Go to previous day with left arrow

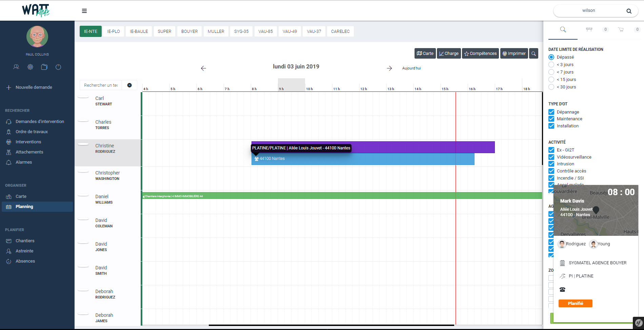203,68
